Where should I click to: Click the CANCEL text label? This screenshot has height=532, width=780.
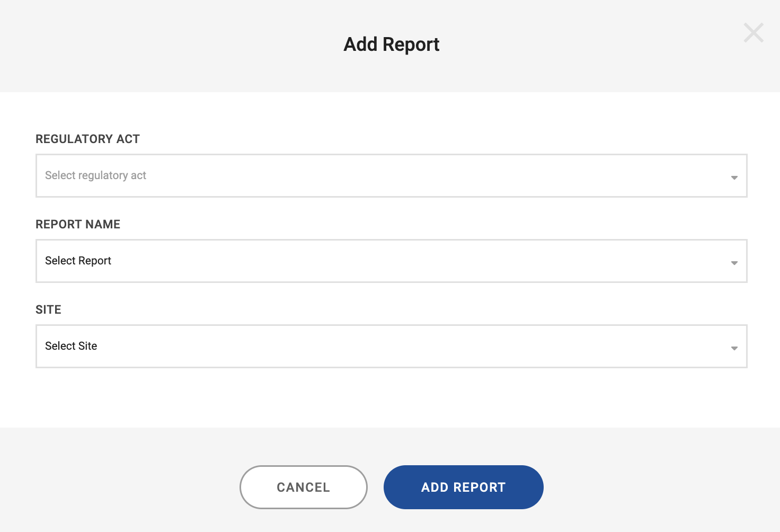click(303, 487)
